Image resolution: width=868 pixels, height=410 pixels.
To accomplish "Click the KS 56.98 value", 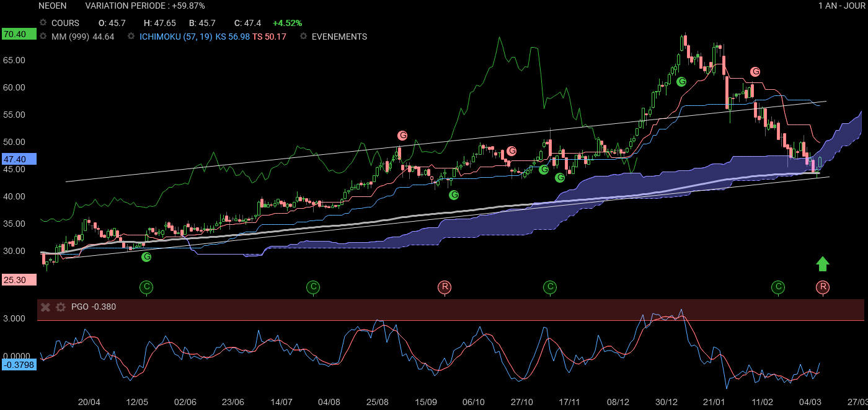I will (x=232, y=37).
